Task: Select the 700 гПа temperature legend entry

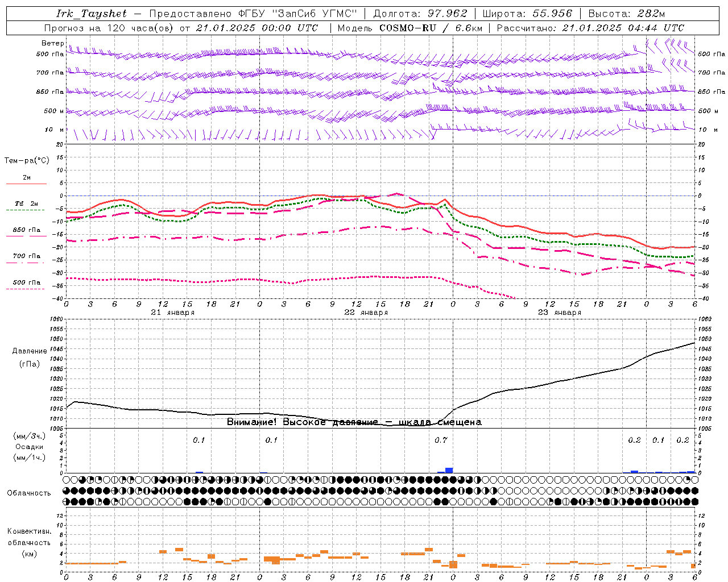Action: [x=26, y=256]
